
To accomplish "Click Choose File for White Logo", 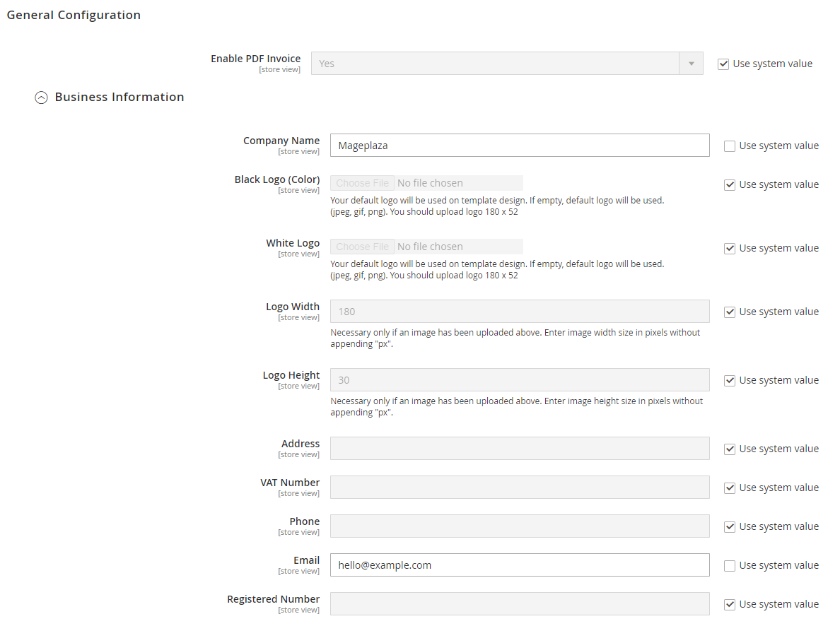I will click(x=362, y=247).
